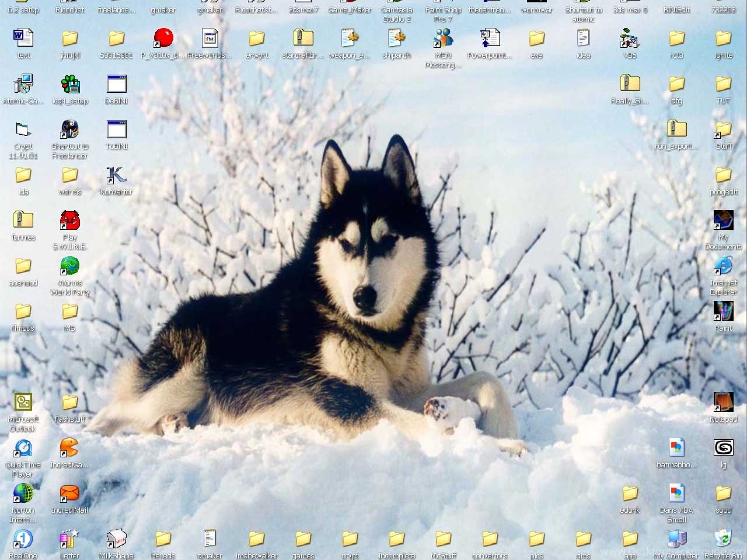The width and height of the screenshot is (747, 560).
Task: Launch MilkShape 3D shortcut
Action: 117,539
